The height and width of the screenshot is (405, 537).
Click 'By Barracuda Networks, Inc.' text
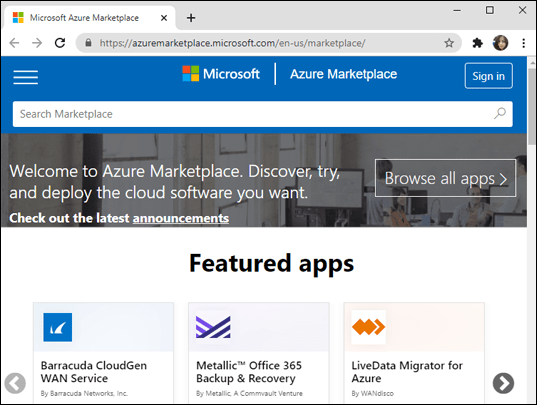[84, 393]
